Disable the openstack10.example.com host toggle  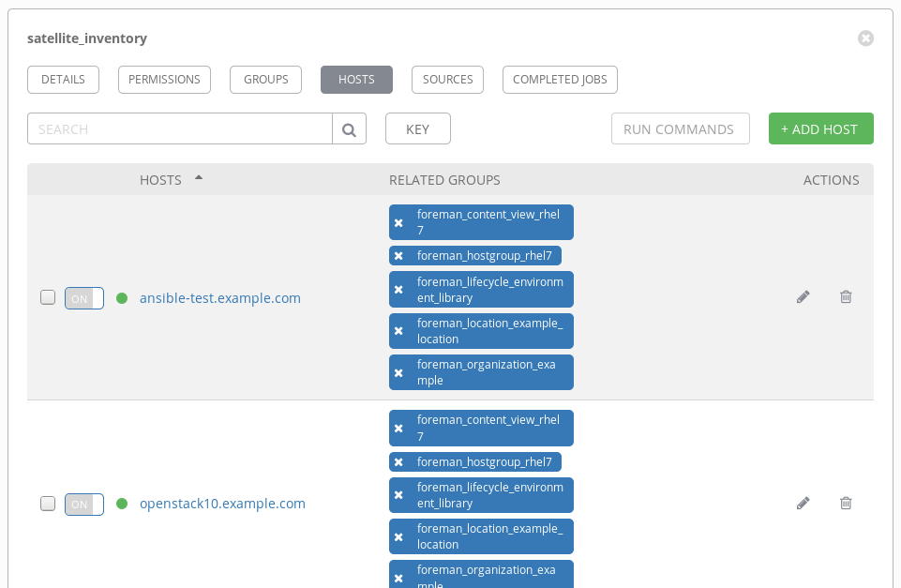(x=83, y=504)
